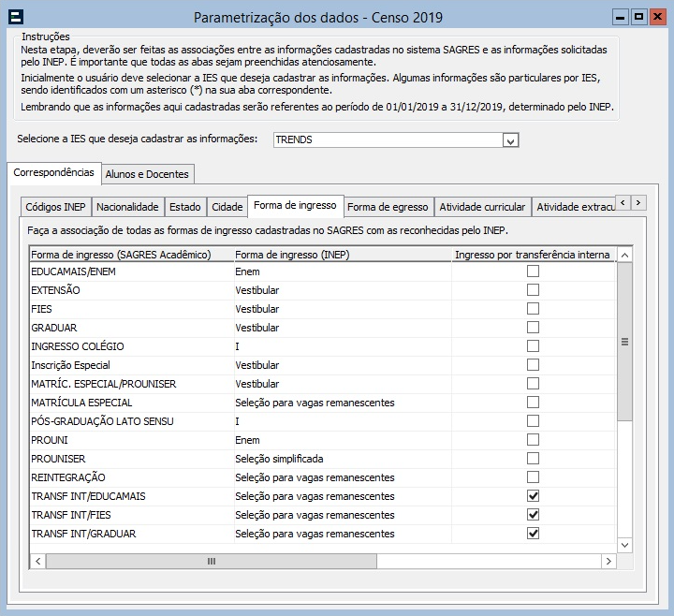Click table vertical scrollbar up arrow

pos(624,254)
